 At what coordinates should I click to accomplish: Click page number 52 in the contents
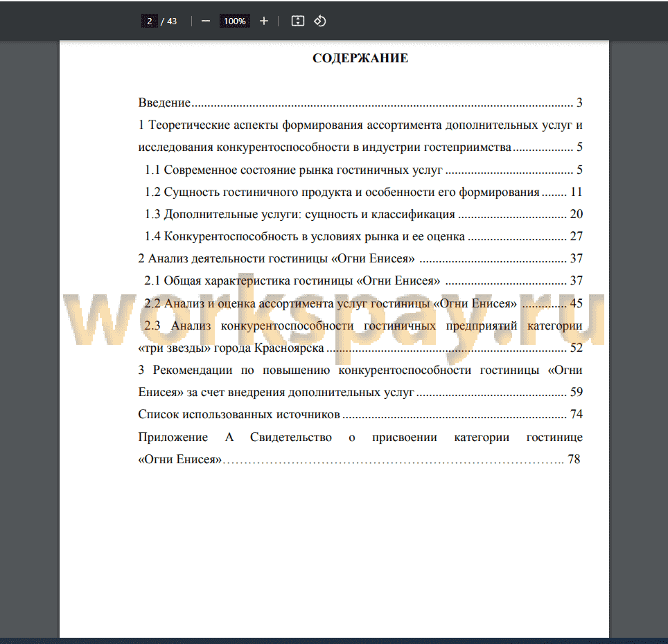point(577,348)
